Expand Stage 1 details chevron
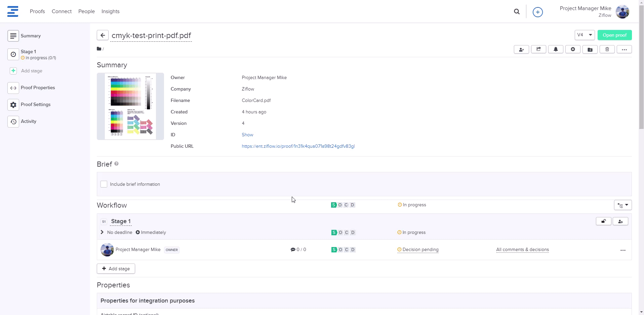The width and height of the screenshot is (644, 315). tap(102, 232)
